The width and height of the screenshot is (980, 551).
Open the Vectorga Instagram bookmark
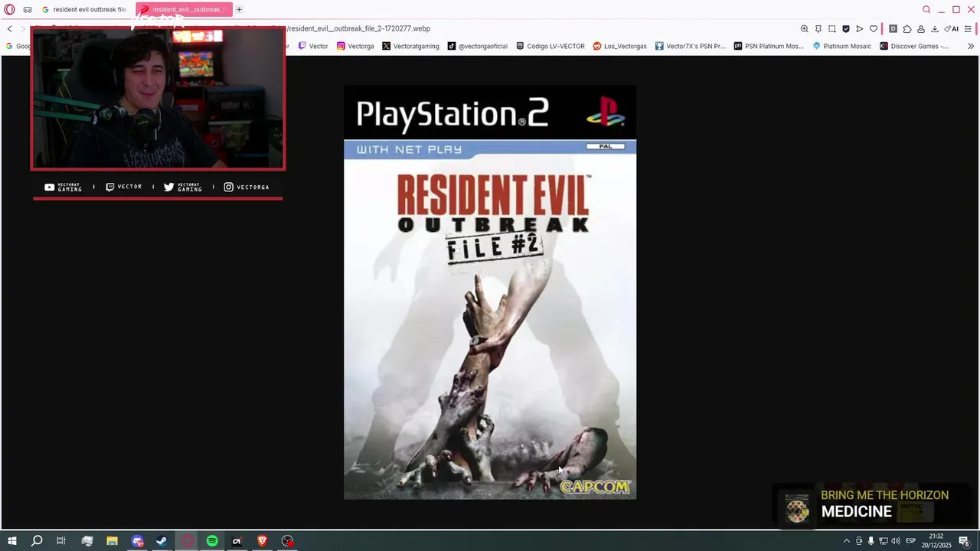coord(356,46)
